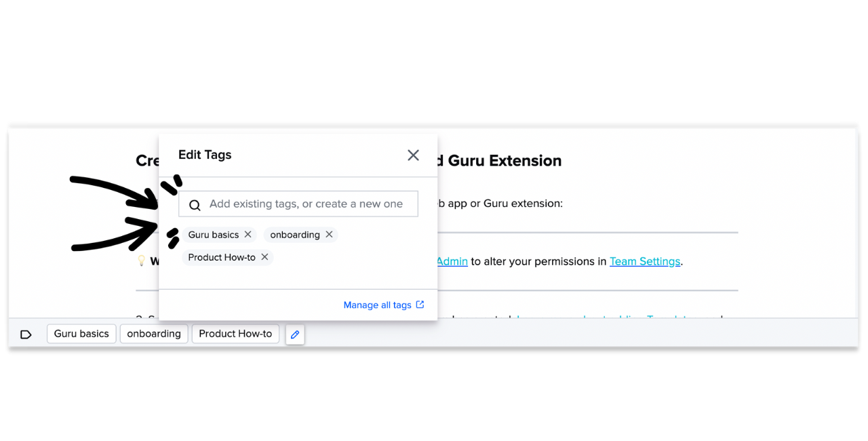Screen dimensions: 868x441
Task: Follow the Admin hyperlink
Action: click(x=452, y=261)
